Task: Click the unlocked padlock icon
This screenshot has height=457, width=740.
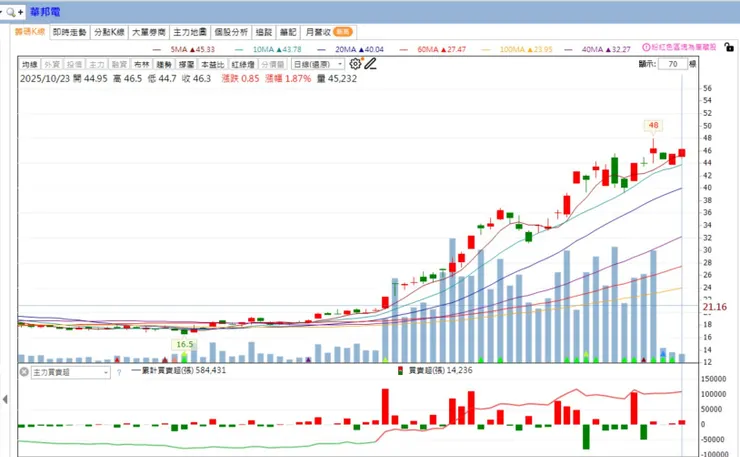Action: (729, 47)
